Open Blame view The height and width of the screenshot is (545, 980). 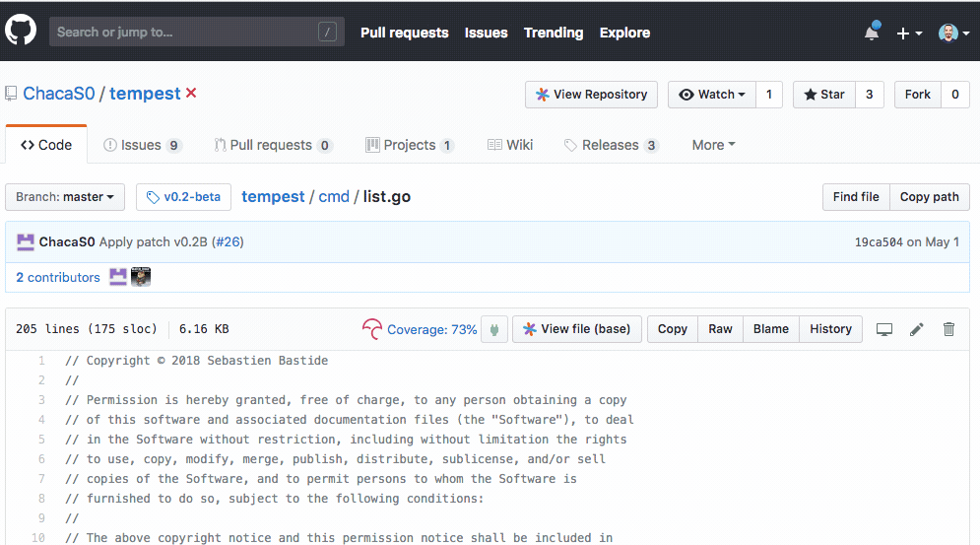[770, 329]
